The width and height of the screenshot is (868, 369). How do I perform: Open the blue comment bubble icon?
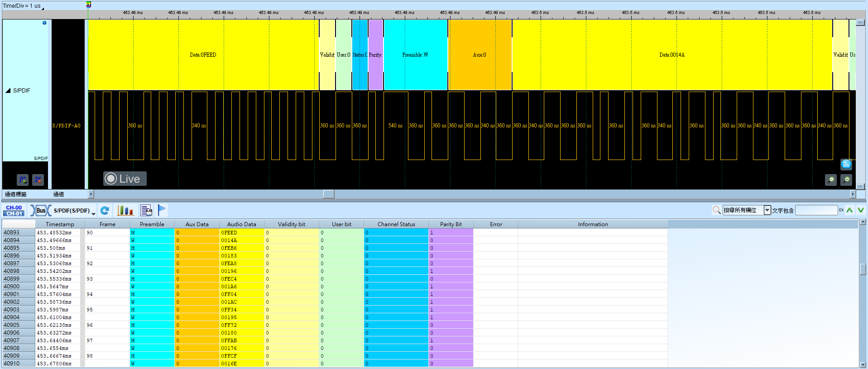(x=846, y=164)
